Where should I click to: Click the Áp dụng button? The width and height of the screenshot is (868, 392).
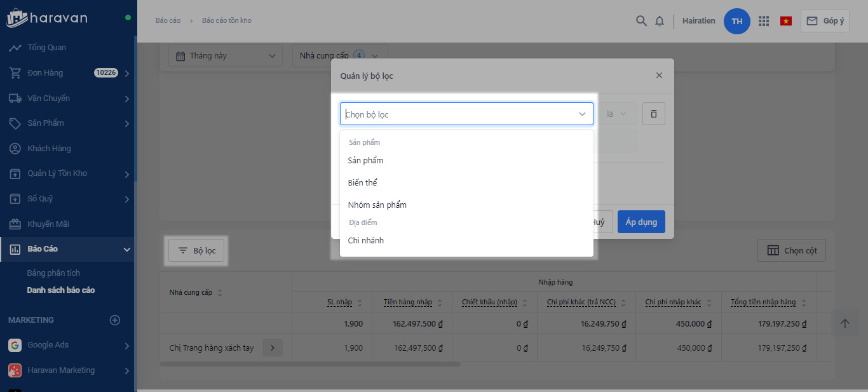tap(641, 222)
